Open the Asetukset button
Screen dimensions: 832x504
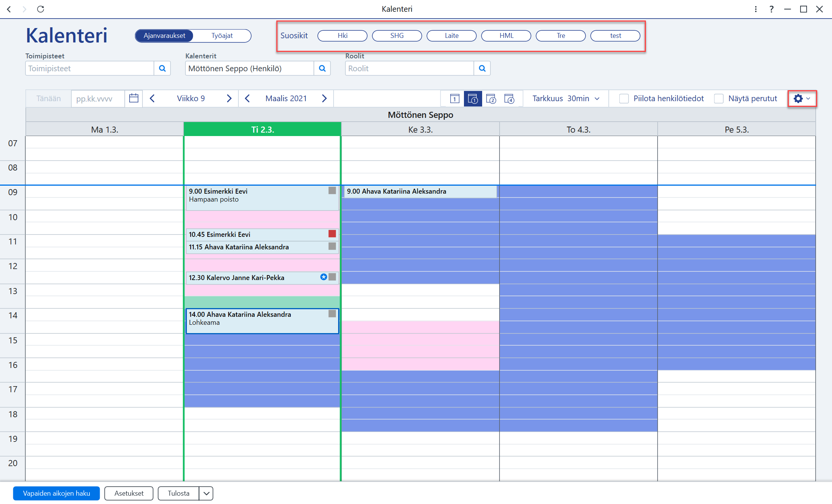pos(129,493)
